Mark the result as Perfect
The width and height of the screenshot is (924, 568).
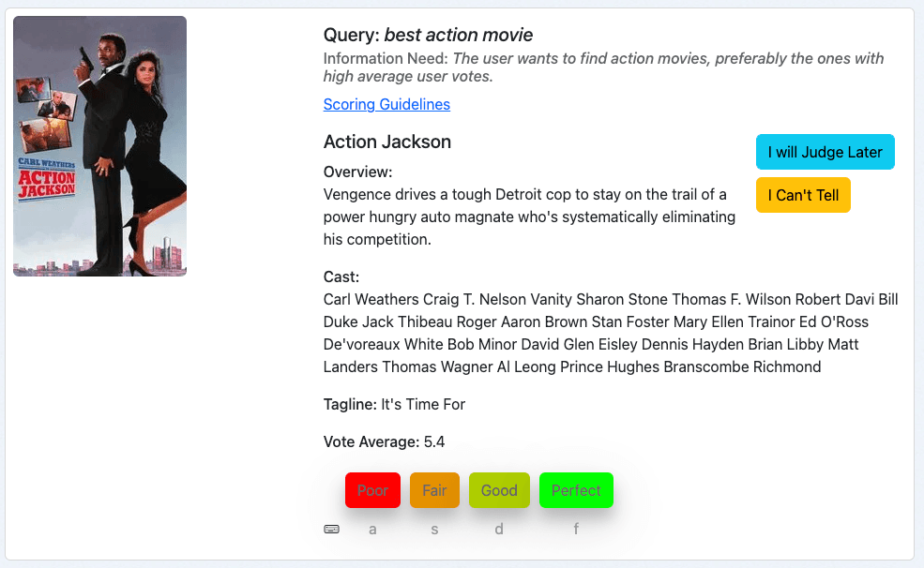[x=576, y=490]
